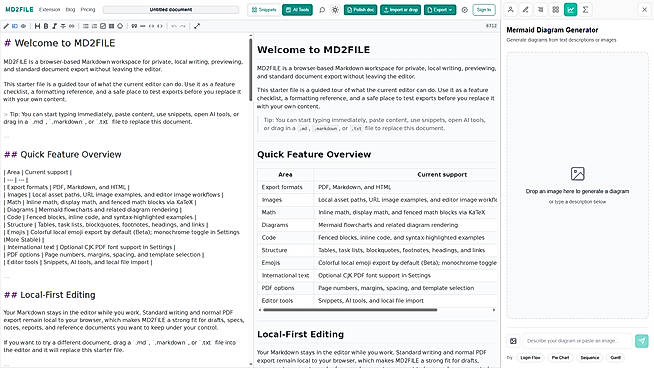The width and height of the screenshot is (654, 368).
Task: Try the Pie Chart example chip
Action: [560, 358]
